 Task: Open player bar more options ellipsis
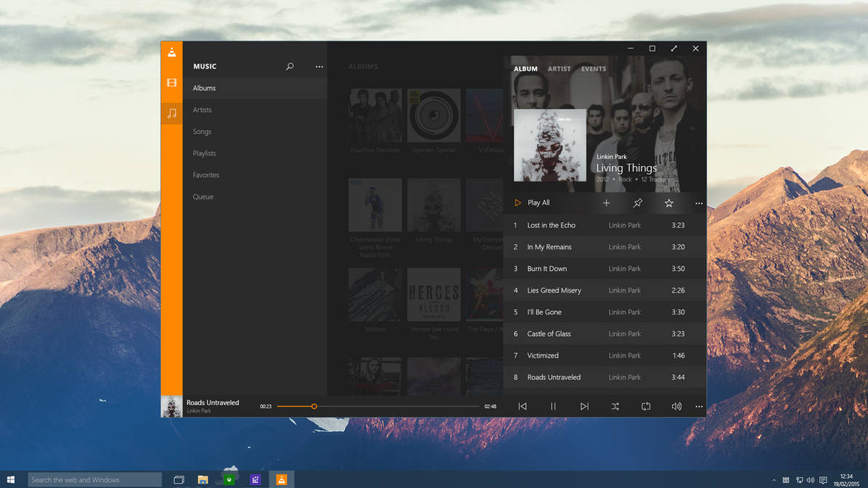coord(699,406)
